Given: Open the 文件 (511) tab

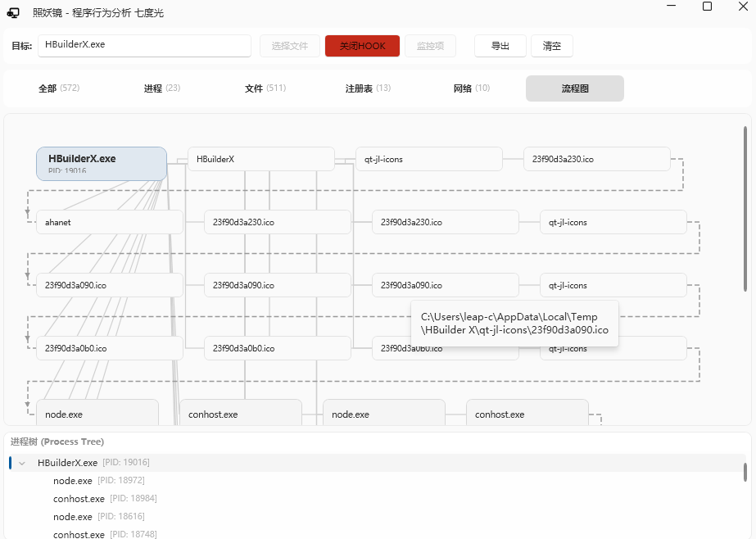Looking at the screenshot, I should click(265, 88).
